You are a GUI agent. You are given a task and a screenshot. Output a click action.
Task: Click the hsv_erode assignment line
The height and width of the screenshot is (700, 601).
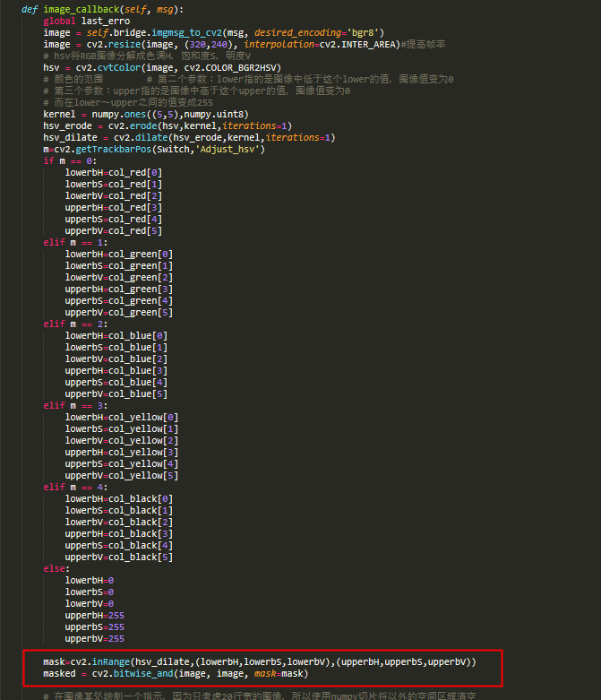[167, 125]
